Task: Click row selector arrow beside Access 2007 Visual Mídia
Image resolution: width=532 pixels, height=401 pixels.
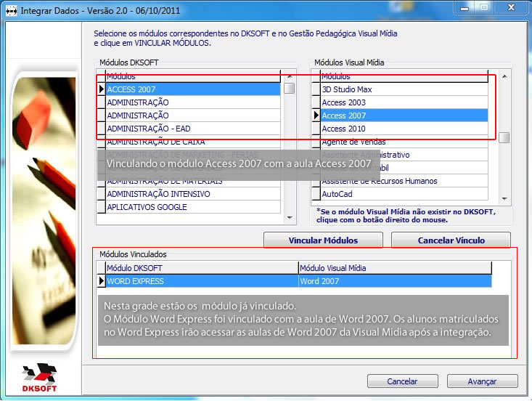Action: coord(316,116)
